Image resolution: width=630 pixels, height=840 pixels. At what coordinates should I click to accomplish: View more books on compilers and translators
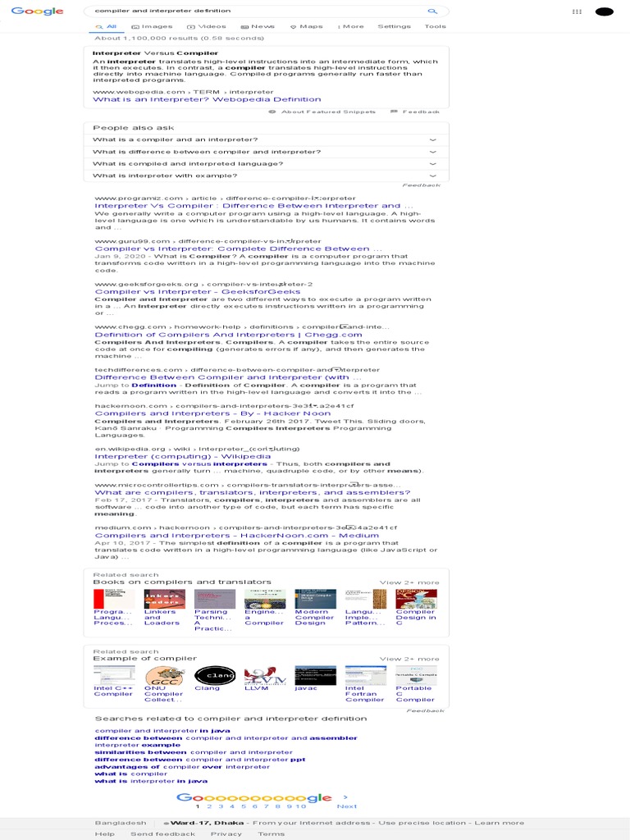click(x=409, y=582)
